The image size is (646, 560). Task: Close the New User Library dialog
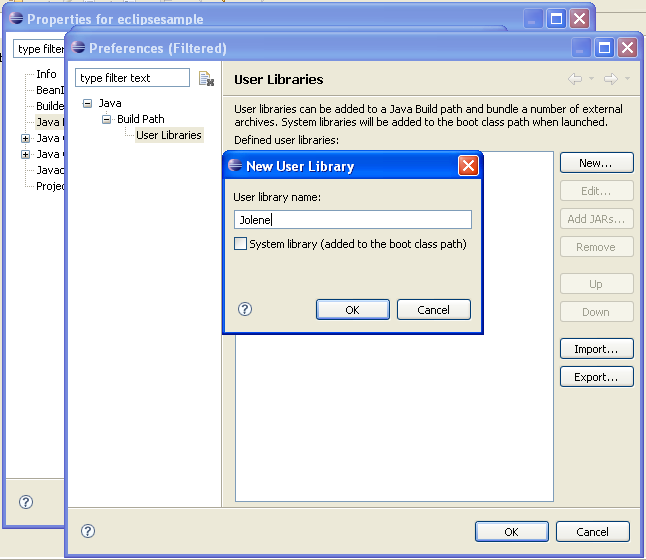[x=468, y=166]
